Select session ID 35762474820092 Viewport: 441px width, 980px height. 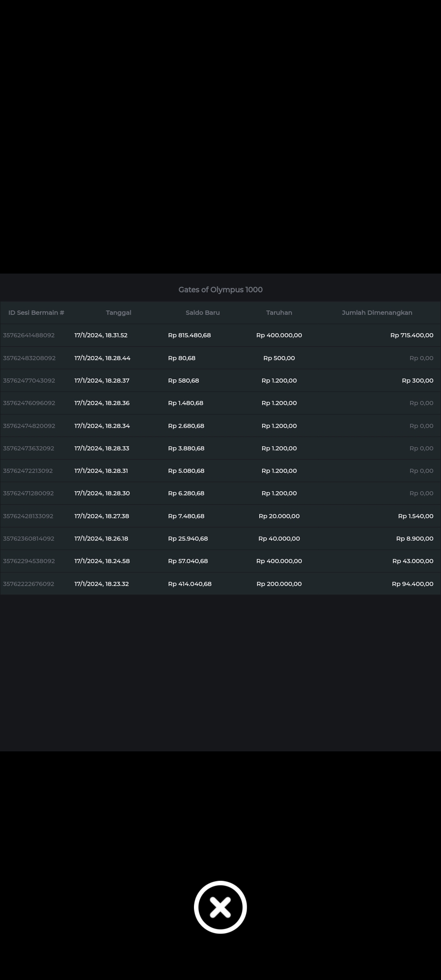point(29,426)
